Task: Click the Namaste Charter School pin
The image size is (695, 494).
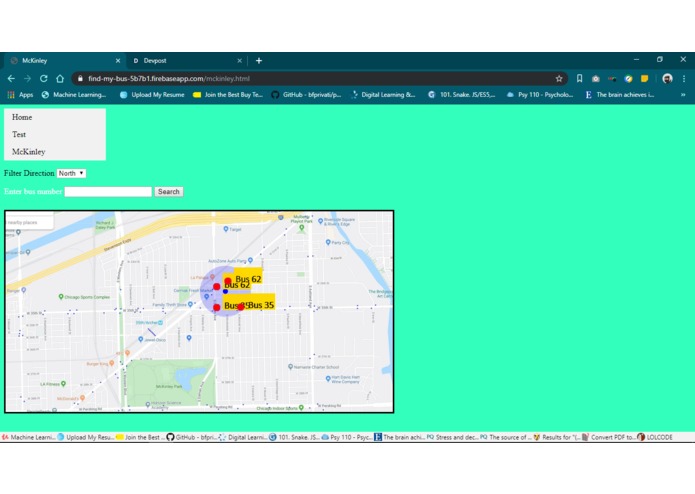Action: pos(290,367)
